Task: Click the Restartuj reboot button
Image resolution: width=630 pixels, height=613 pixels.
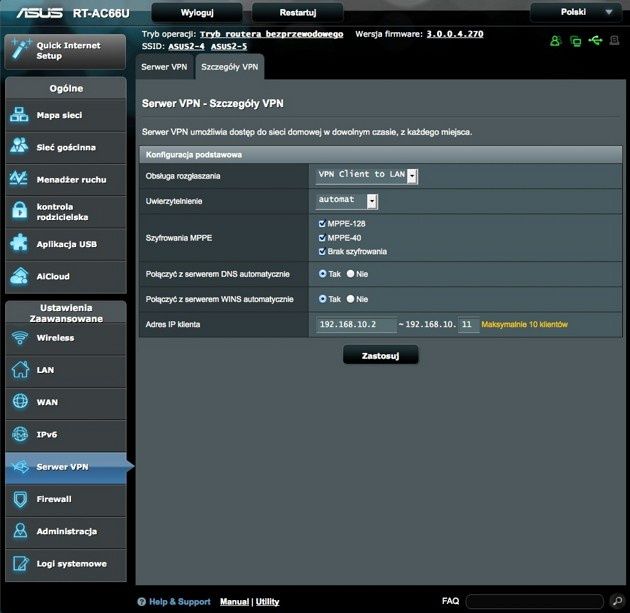Action: point(298,12)
